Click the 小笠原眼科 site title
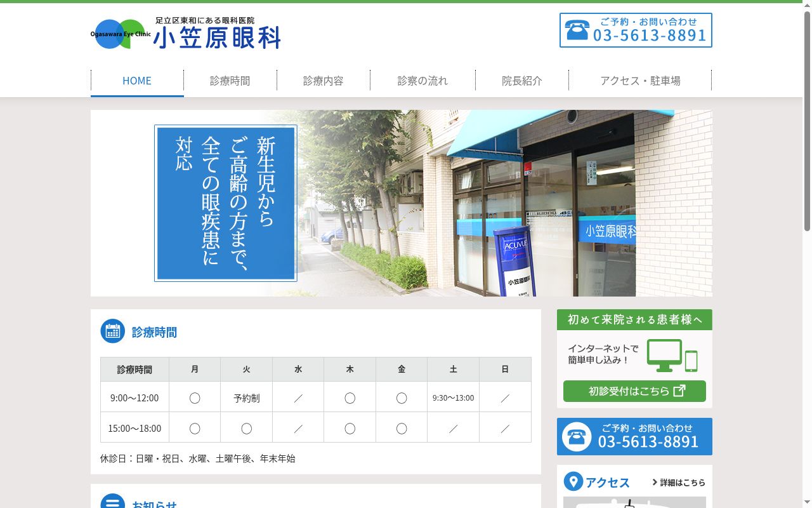The width and height of the screenshot is (812, 508). pos(217,38)
